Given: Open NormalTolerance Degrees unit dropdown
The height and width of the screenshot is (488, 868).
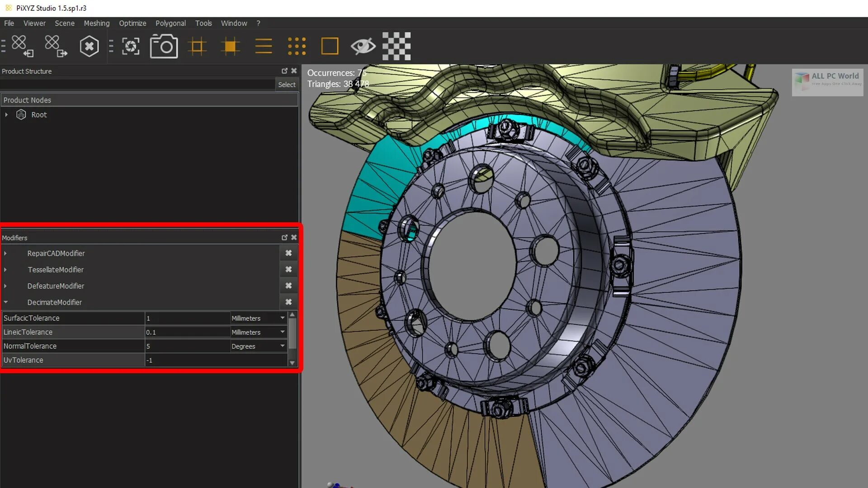Looking at the screenshot, I should [x=282, y=346].
